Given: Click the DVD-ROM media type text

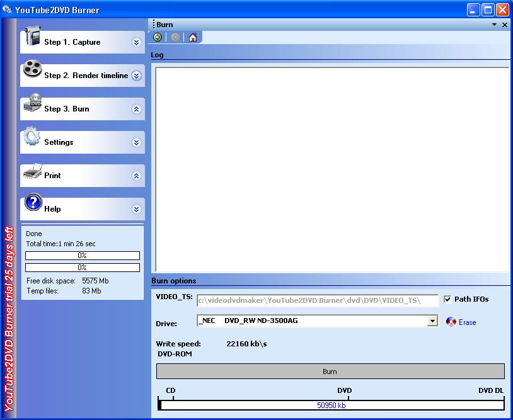Looking at the screenshot, I should pos(175,354).
